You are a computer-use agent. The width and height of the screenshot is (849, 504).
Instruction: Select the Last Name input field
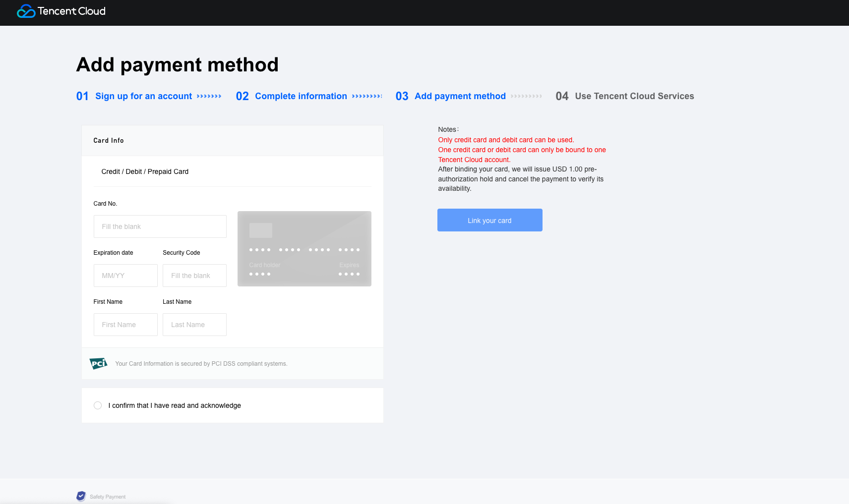[194, 325]
